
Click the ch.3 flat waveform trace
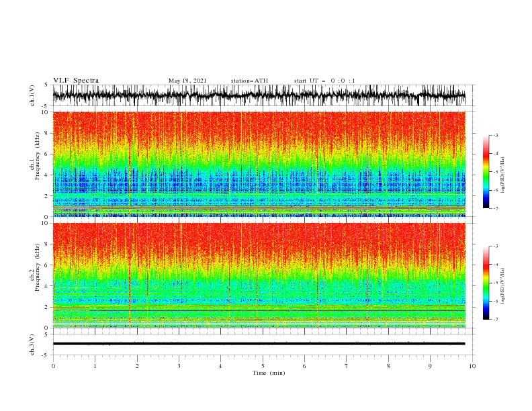(x=259, y=344)
